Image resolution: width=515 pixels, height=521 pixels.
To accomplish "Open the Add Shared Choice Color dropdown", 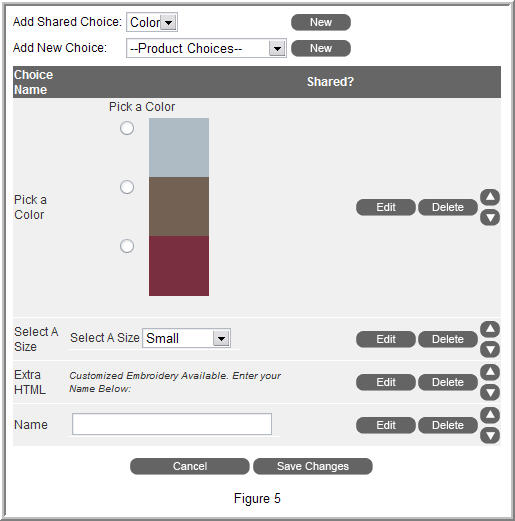I will point(152,22).
